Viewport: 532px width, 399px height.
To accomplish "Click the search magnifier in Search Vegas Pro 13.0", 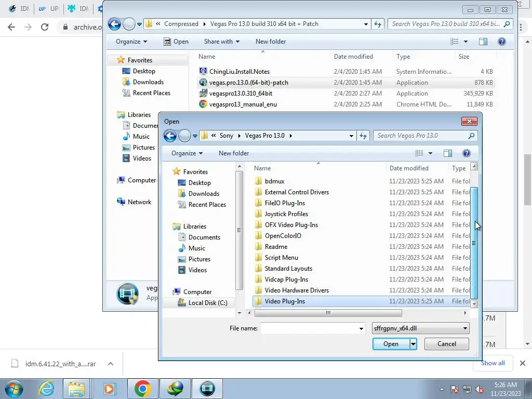I will click(x=471, y=136).
